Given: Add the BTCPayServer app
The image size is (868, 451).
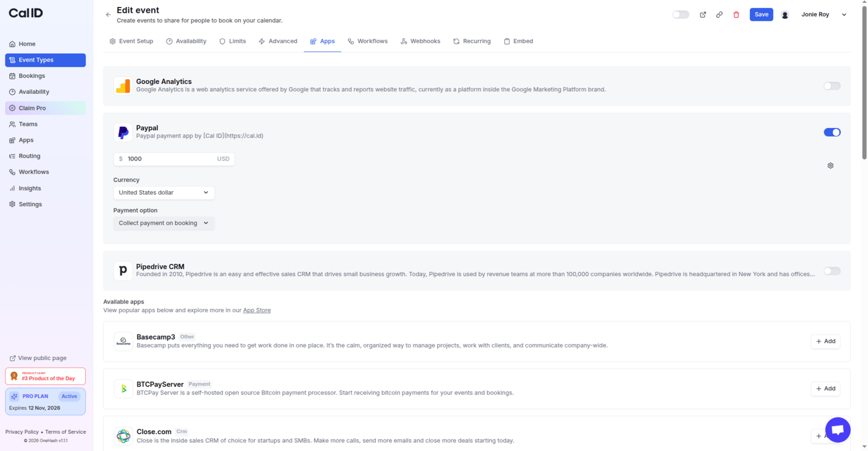Looking at the screenshot, I should click(826, 389).
